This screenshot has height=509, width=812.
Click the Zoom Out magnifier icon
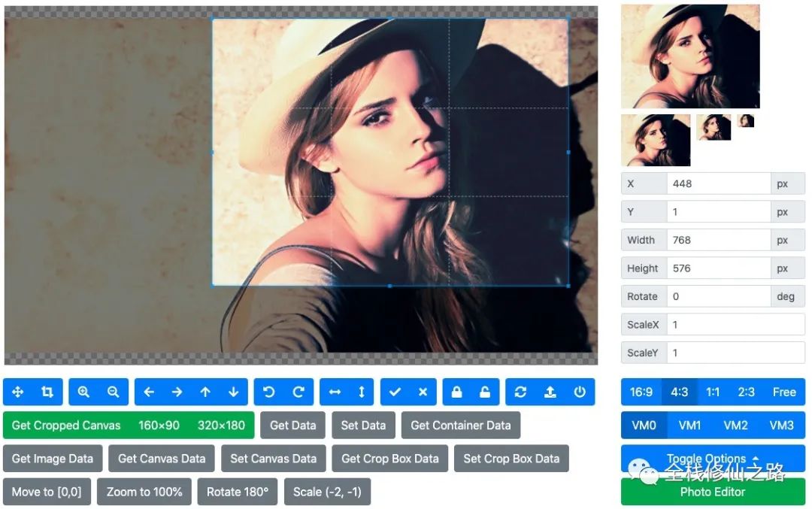click(113, 392)
